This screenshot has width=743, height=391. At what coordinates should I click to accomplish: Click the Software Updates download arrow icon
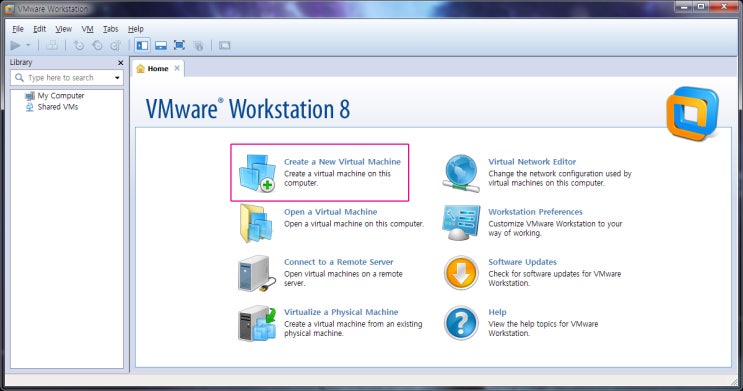click(x=461, y=273)
